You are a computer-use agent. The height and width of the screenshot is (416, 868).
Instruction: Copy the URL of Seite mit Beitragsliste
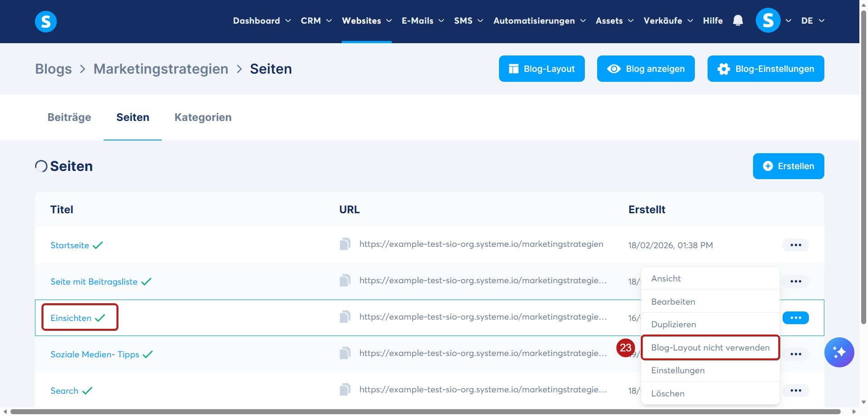click(345, 281)
